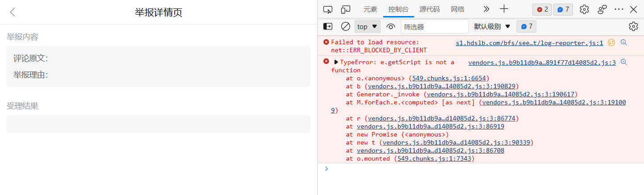Search the TypeError message with magnifier icon
644x195 pixels.
point(624,62)
